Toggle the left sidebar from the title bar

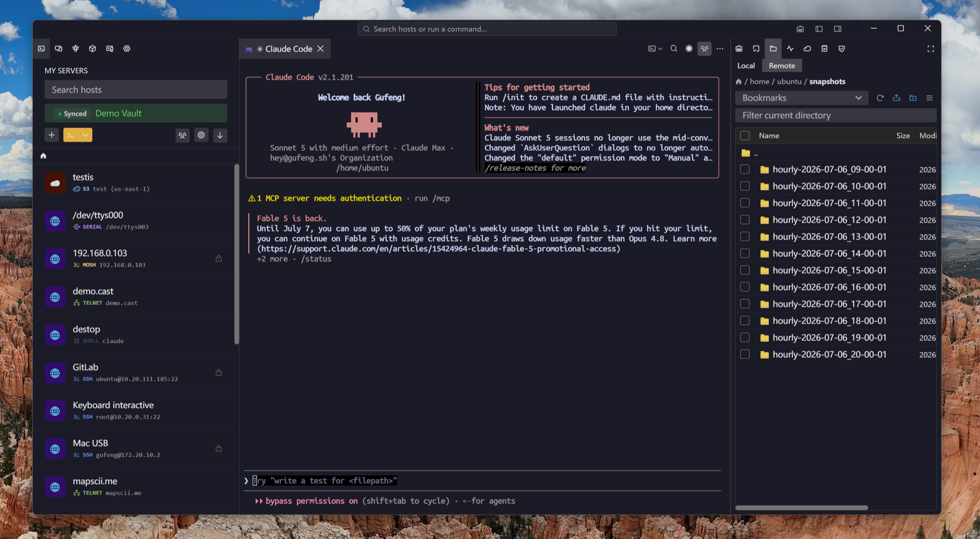pos(819,29)
